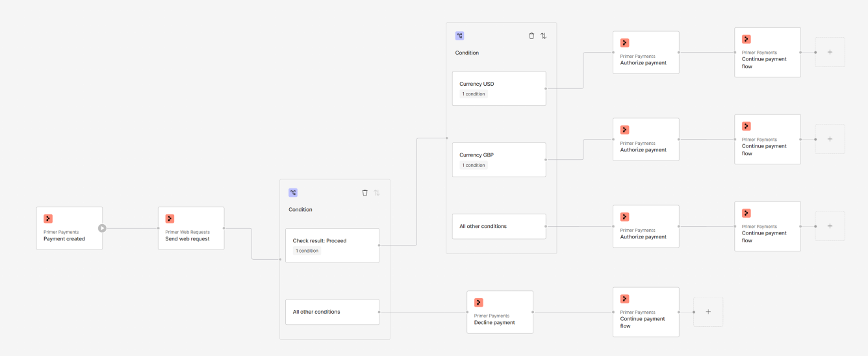Click the Authorize payment text in Currency USD branch

pos(643,63)
